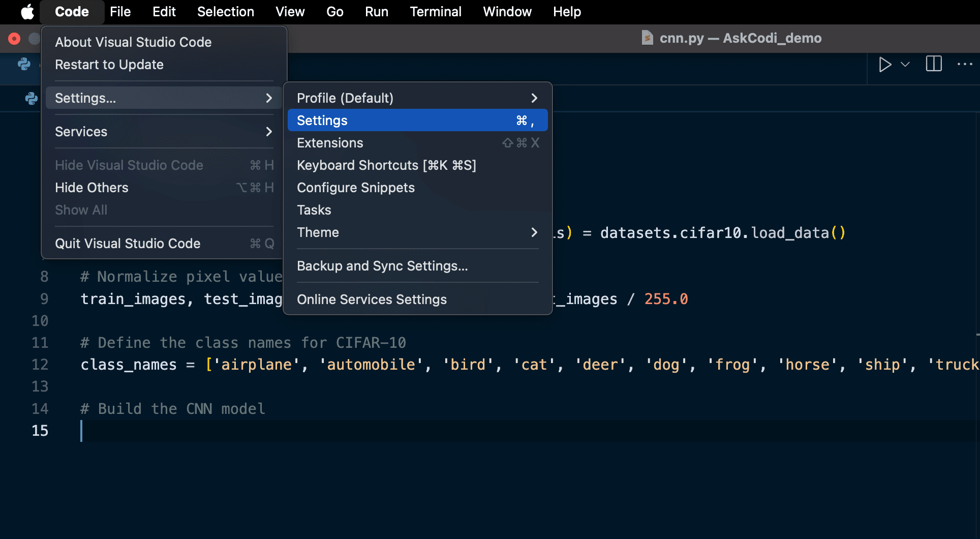Choose Backup and Sync Settings…
This screenshot has height=539, width=980.
point(417,266)
